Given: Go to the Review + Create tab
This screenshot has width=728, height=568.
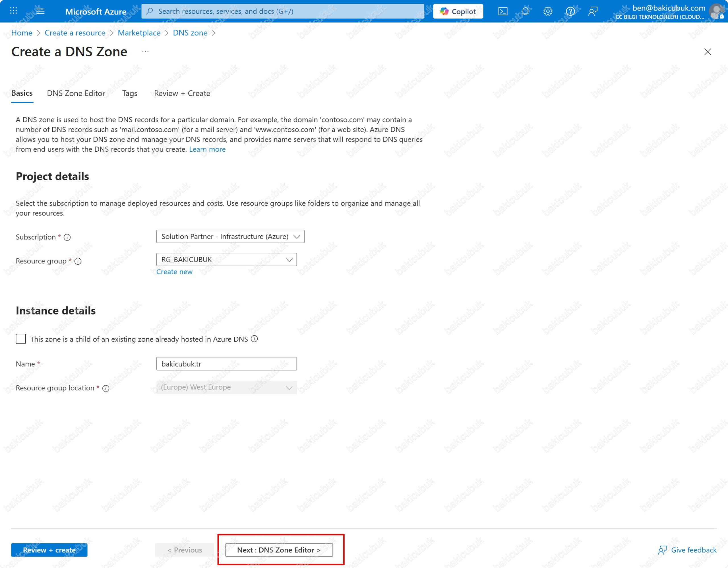Looking at the screenshot, I should pos(182,93).
